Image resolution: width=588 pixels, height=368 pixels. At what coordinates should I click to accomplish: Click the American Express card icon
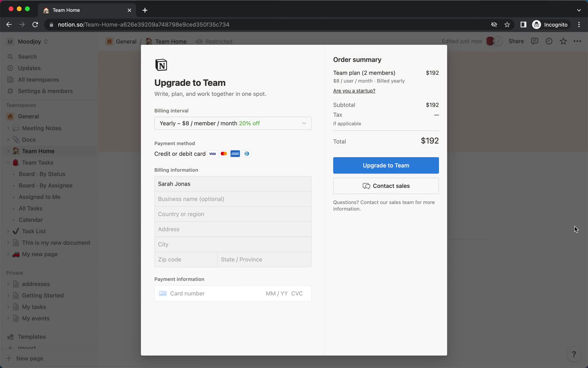tap(235, 154)
